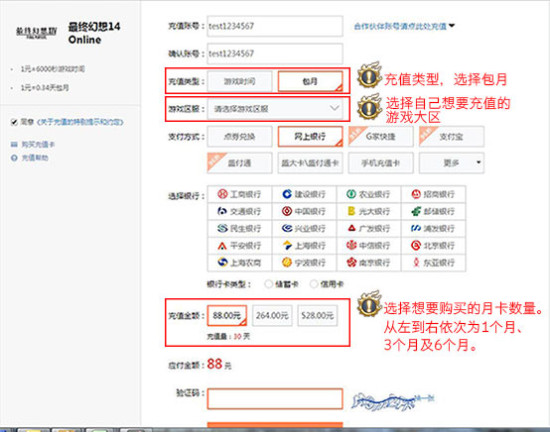
Task: Choose the 中国银行 bank icon
Action: pos(287,211)
